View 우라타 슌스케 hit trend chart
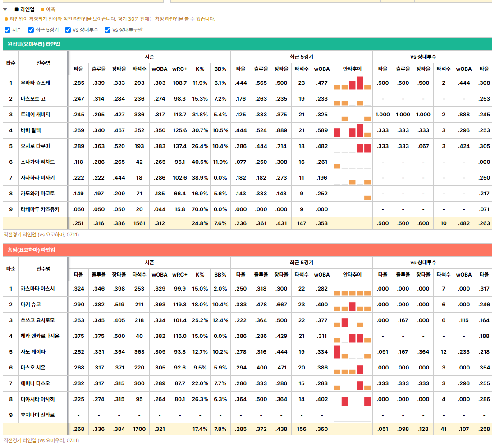The height and width of the screenshot is (448, 495). [x=352, y=83]
